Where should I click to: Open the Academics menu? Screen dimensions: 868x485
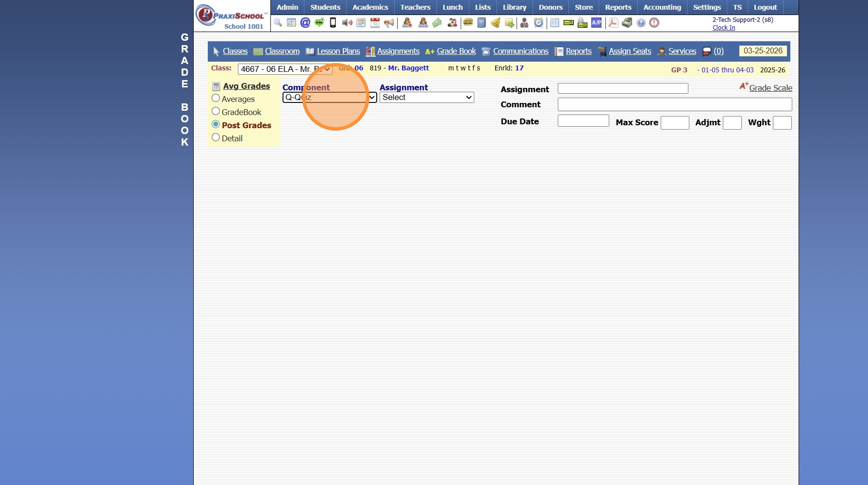point(370,7)
